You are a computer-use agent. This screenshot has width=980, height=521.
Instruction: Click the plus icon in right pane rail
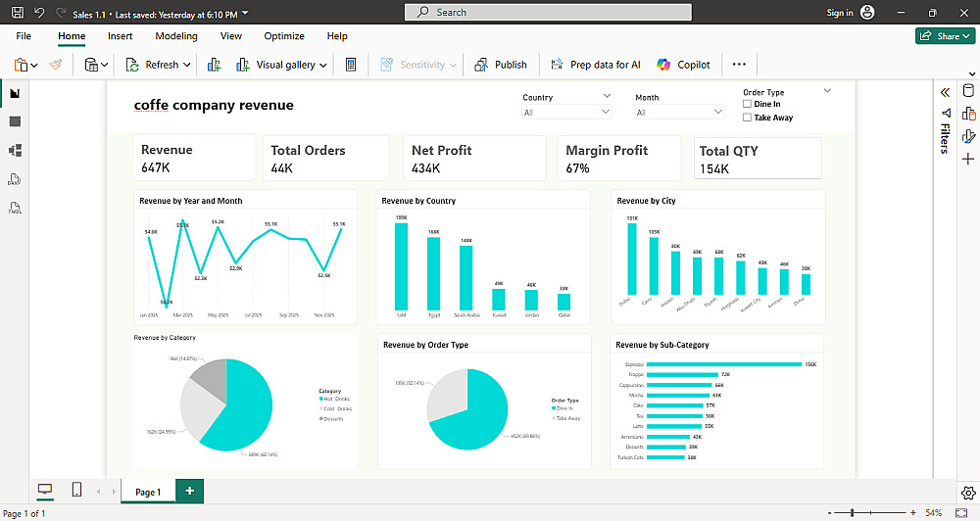pyautogui.click(x=968, y=160)
